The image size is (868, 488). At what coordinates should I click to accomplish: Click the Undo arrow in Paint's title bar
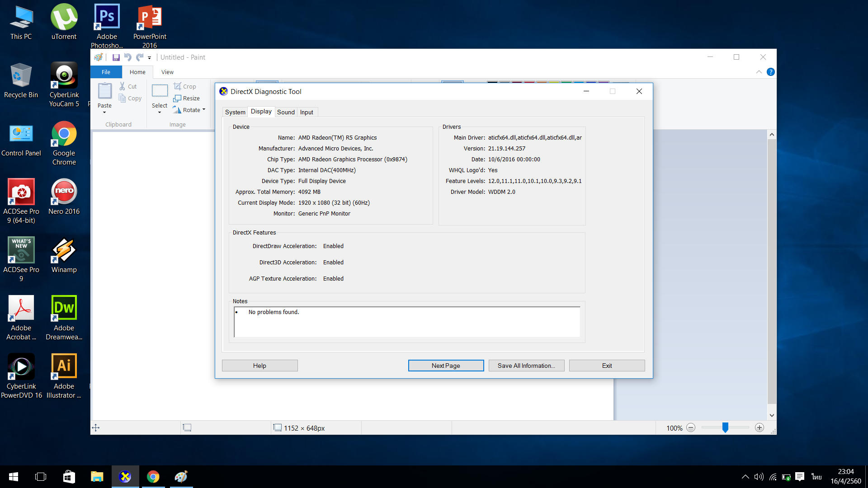128,57
